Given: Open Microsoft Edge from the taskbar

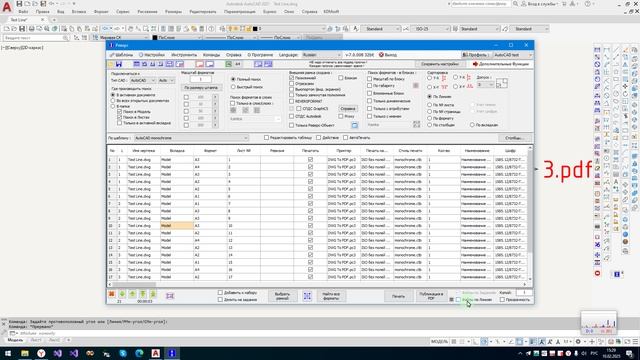Looking at the screenshot, I should click(x=139, y=353).
